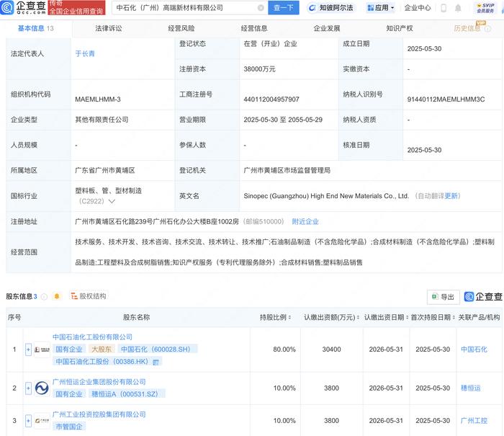Click 国有企业 tag under 中国石油化工股份
504x436 pixels.
(x=69, y=350)
